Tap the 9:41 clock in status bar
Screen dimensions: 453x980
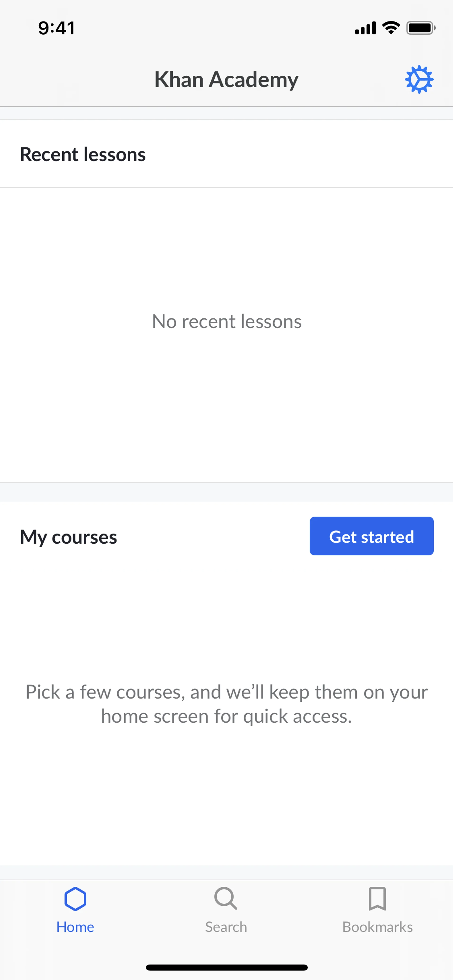pyautogui.click(x=56, y=28)
